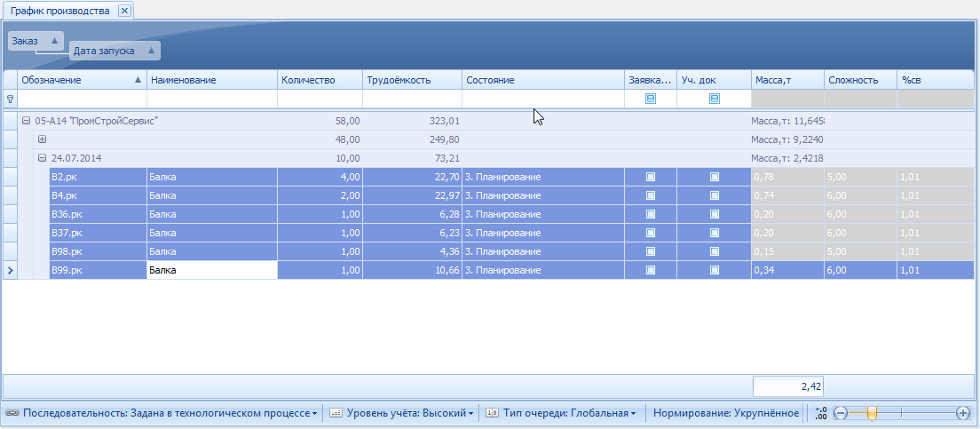Toggle Заявка checkbox for B37.pk
The height and width of the screenshot is (429, 980).
(x=651, y=234)
